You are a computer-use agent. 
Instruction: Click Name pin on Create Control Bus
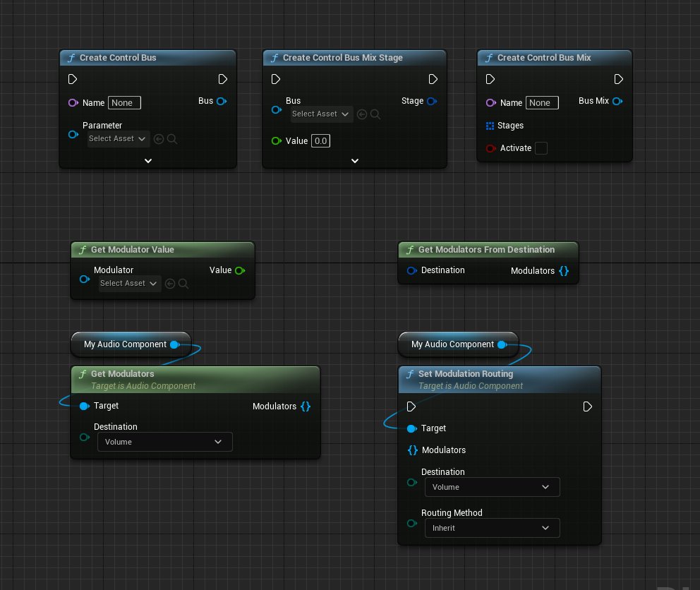click(x=73, y=103)
